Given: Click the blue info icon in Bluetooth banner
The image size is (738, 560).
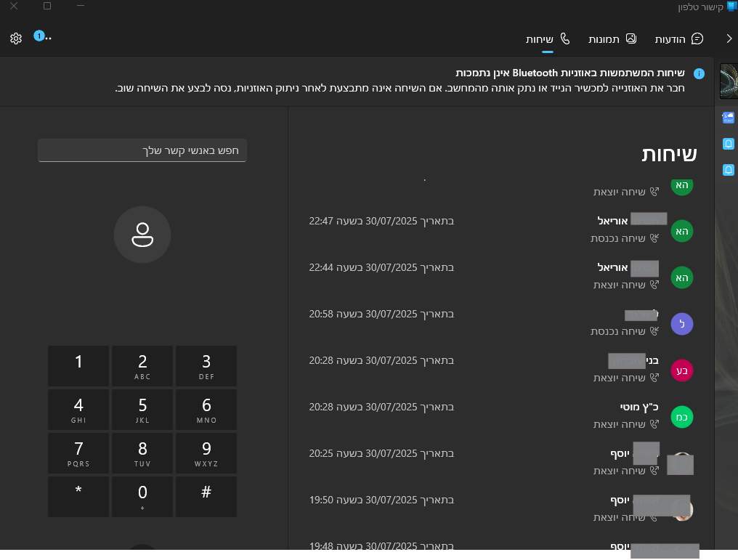Looking at the screenshot, I should [699, 73].
